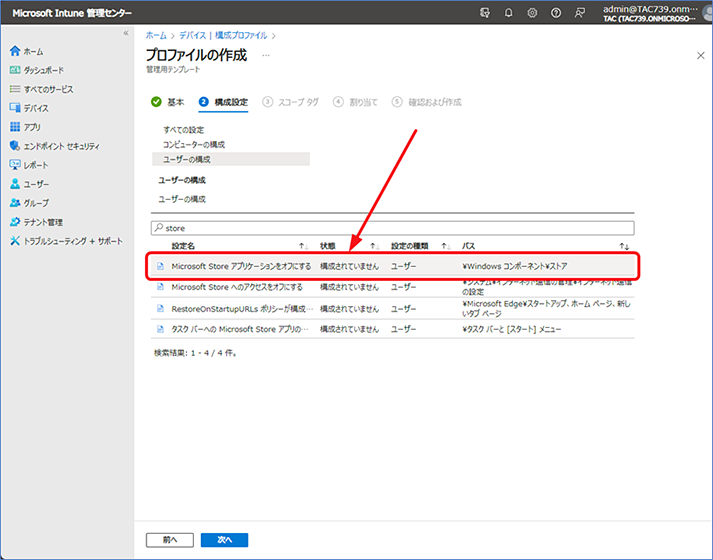The width and height of the screenshot is (713, 560).
Task: Open タスク バーへの Microsoft Store アプリ setting row
Action: click(240, 329)
